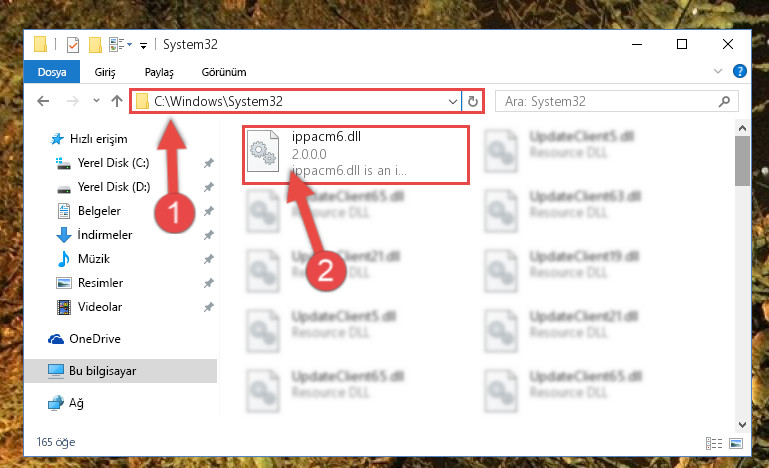This screenshot has height=468, width=769.
Task: Select the ippacm6.dll file
Action: pyautogui.click(x=356, y=155)
